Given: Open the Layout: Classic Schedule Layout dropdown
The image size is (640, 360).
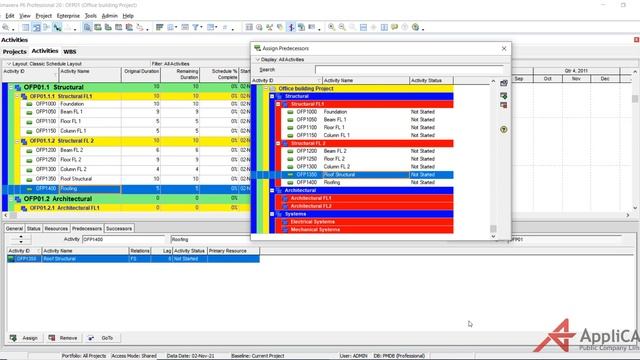Looking at the screenshot, I should pos(44,64).
